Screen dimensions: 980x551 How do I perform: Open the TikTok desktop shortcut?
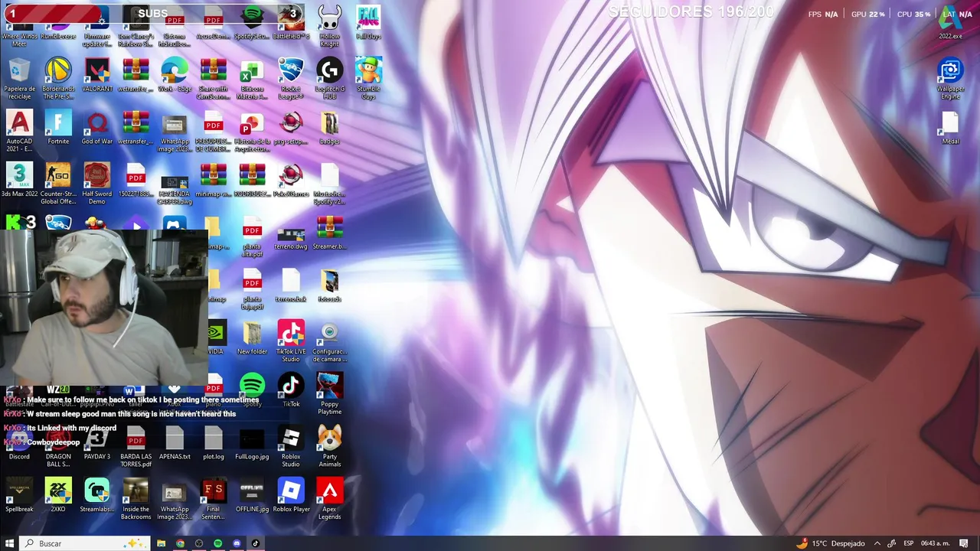(291, 389)
